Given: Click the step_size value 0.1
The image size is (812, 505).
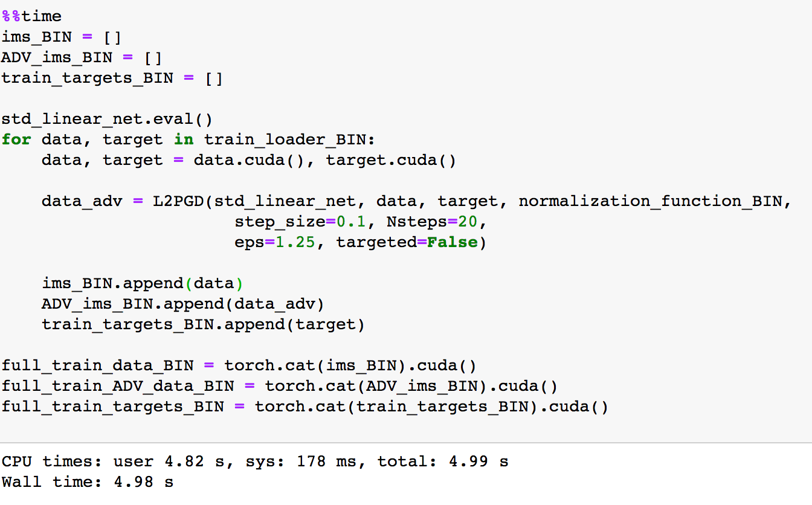Looking at the screenshot, I should point(350,222).
